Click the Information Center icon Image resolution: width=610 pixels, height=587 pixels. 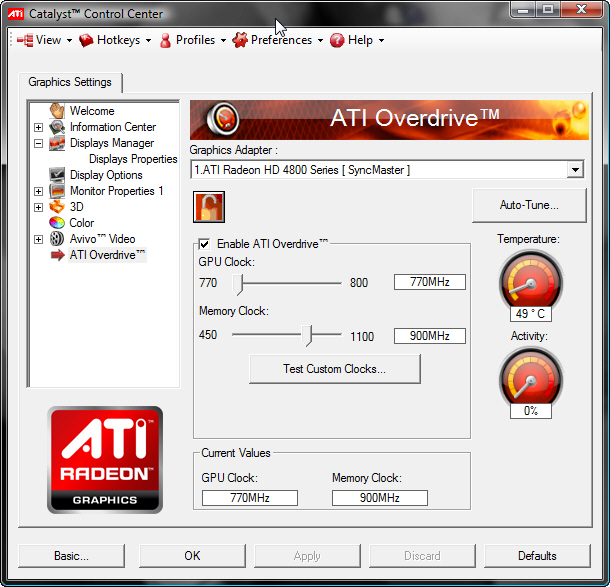coord(57,127)
